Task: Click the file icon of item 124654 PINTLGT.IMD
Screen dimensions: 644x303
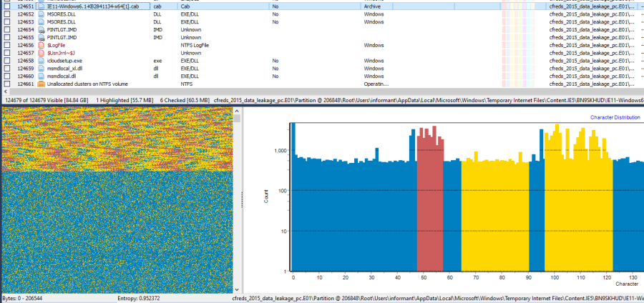Action: pos(42,29)
